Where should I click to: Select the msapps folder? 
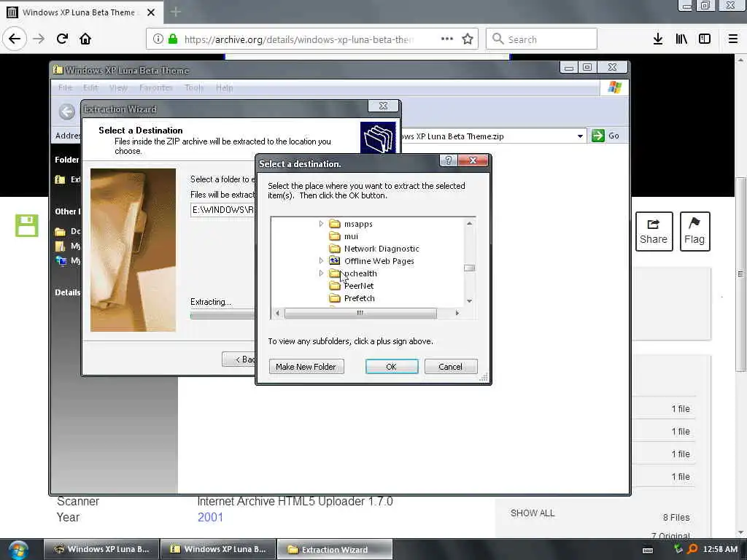coord(358,224)
